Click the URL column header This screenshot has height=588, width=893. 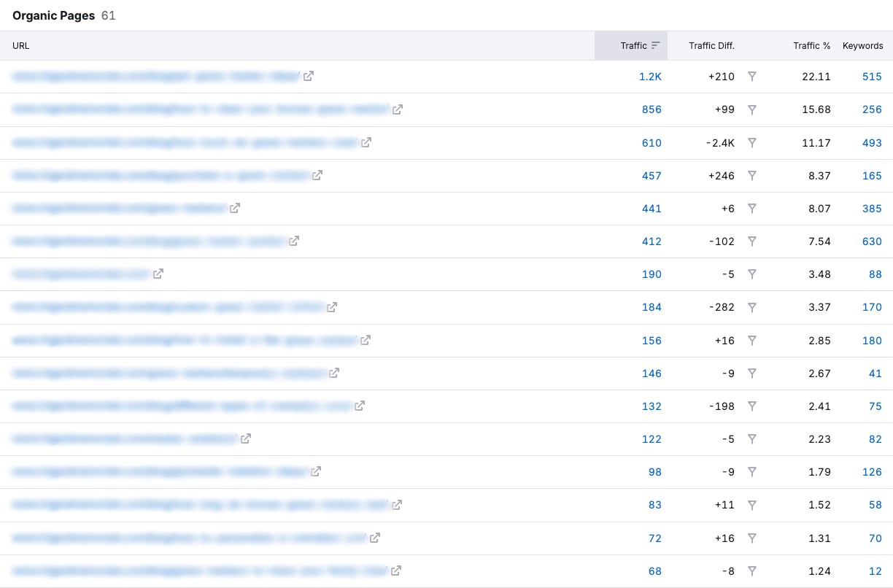click(21, 45)
